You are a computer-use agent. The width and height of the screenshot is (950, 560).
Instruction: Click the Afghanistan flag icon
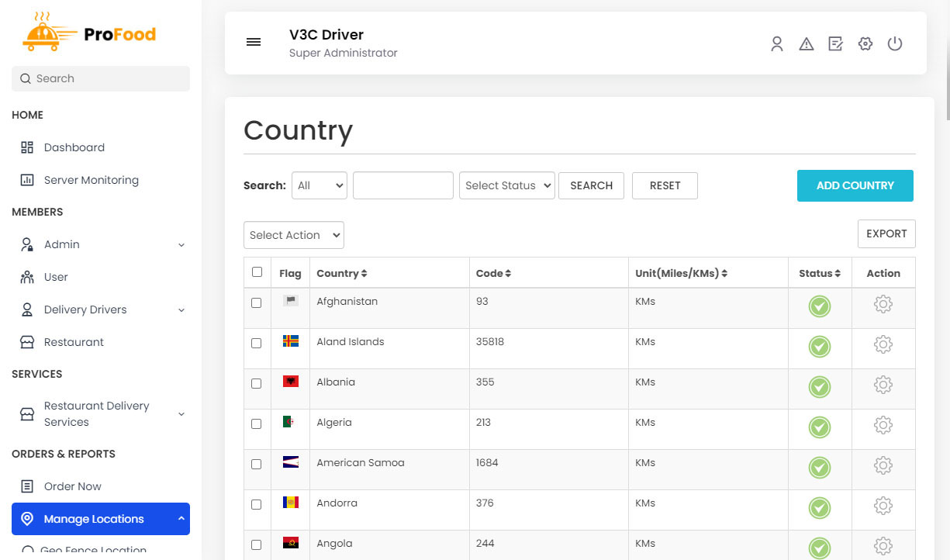[x=291, y=301]
